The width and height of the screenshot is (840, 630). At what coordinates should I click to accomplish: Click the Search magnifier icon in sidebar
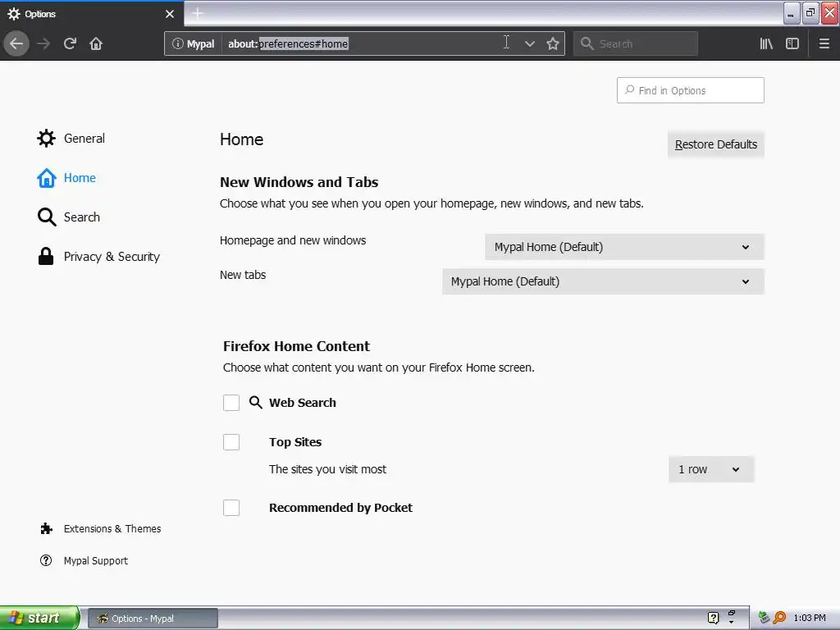[47, 217]
